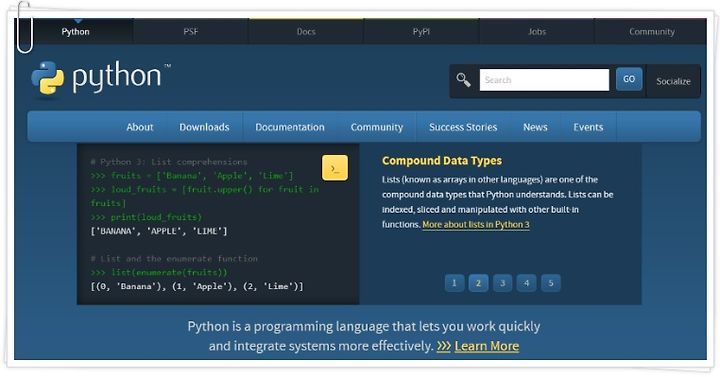720x377 pixels.
Task: Open the News navigation menu
Action: 535,127
